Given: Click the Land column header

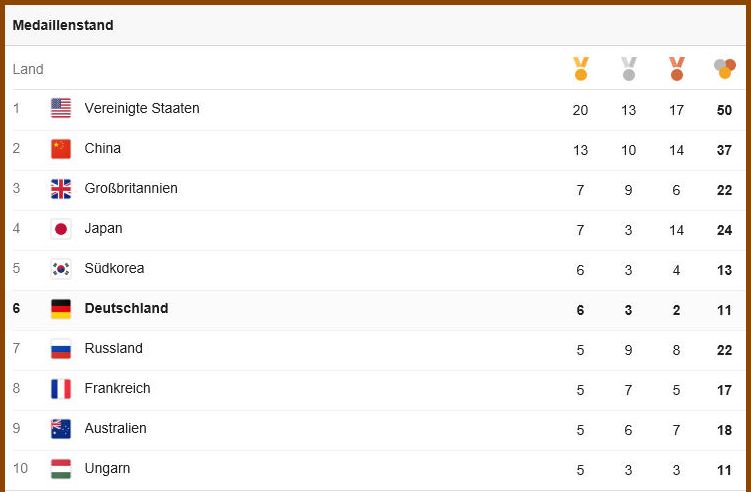Looking at the screenshot, I should [x=28, y=69].
